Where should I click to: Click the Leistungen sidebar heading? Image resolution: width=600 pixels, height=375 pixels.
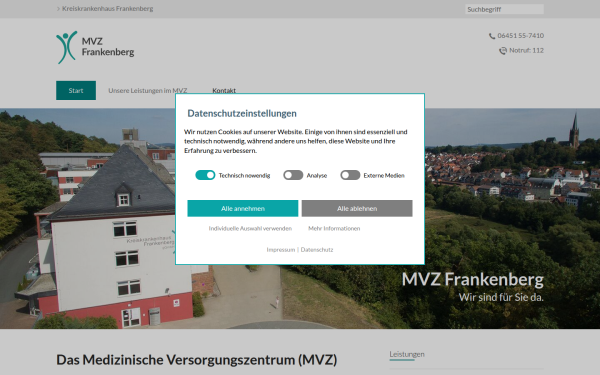pyautogui.click(x=407, y=354)
